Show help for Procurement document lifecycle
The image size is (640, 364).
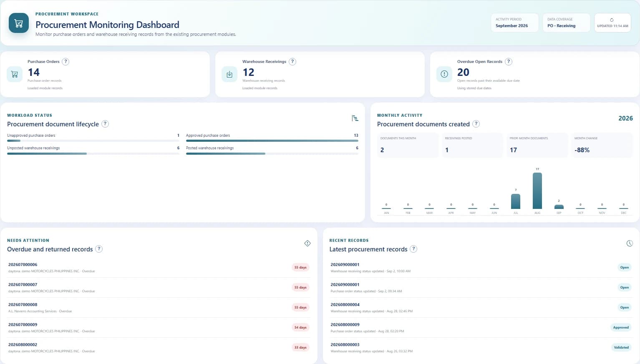pyautogui.click(x=105, y=124)
